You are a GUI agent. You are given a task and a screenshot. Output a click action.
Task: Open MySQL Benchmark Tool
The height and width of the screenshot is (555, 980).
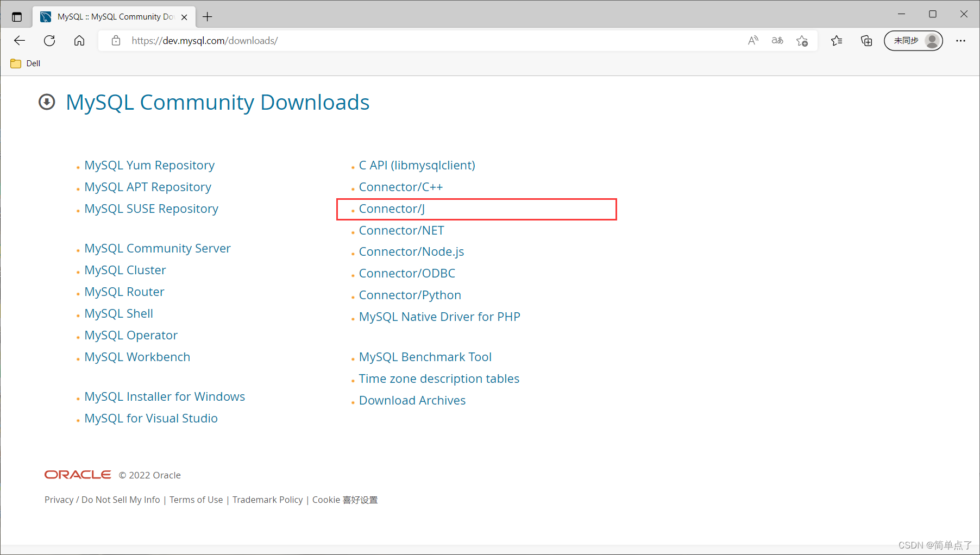pyautogui.click(x=425, y=357)
